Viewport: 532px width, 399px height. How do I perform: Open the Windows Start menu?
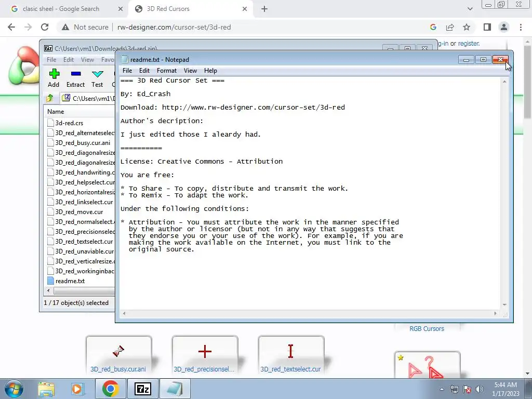tap(14, 389)
